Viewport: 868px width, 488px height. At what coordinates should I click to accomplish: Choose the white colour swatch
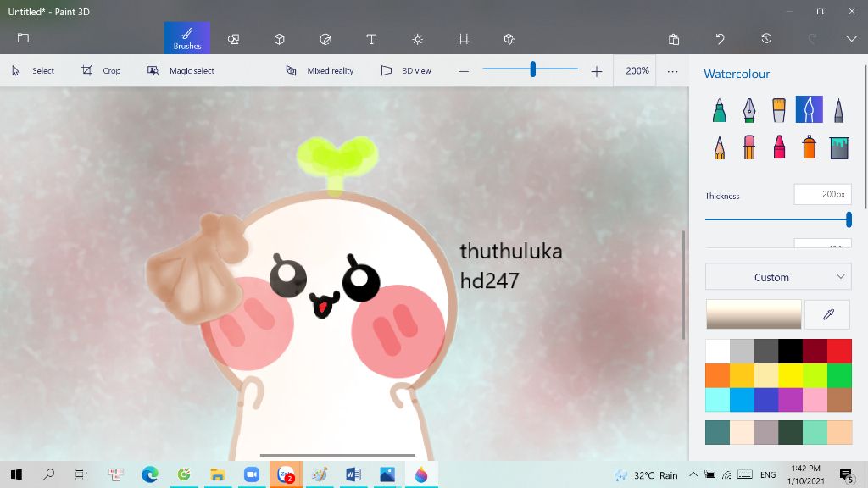pos(717,352)
